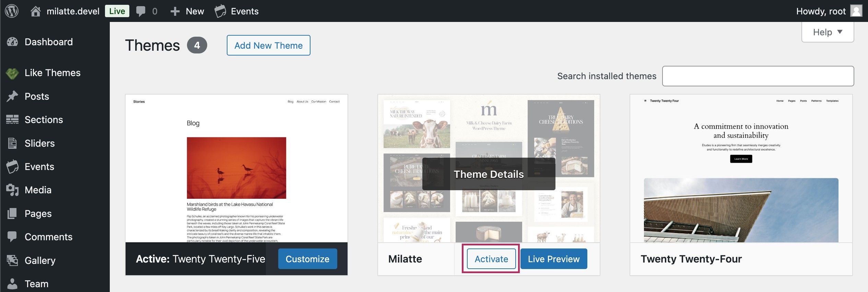
Task: Activate the Milatte theme
Action: tap(491, 259)
